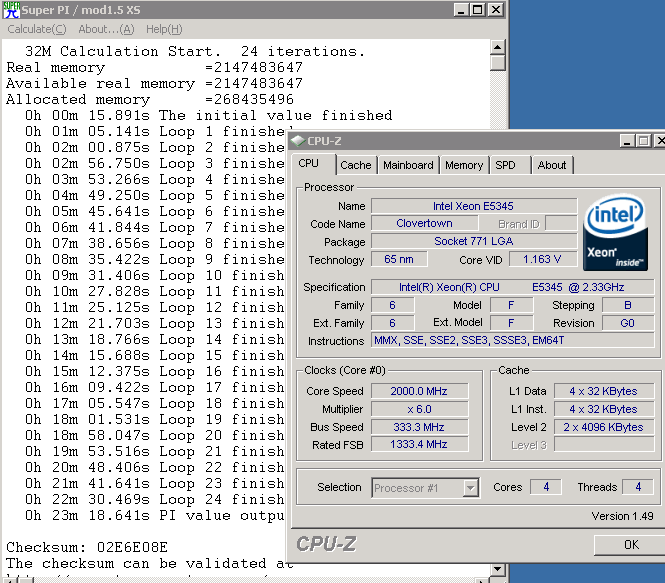
Task: Click the CPU-Z title bar icon
Action: click(x=298, y=140)
